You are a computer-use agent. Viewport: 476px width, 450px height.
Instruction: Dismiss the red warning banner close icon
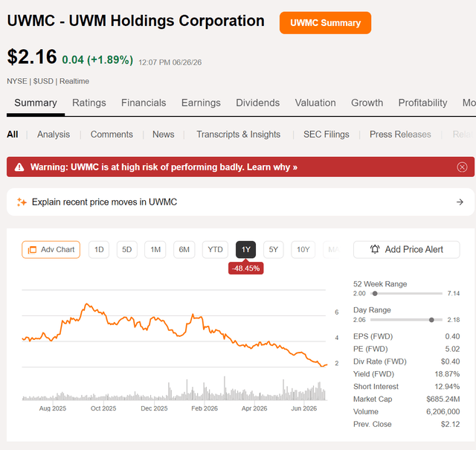(462, 167)
